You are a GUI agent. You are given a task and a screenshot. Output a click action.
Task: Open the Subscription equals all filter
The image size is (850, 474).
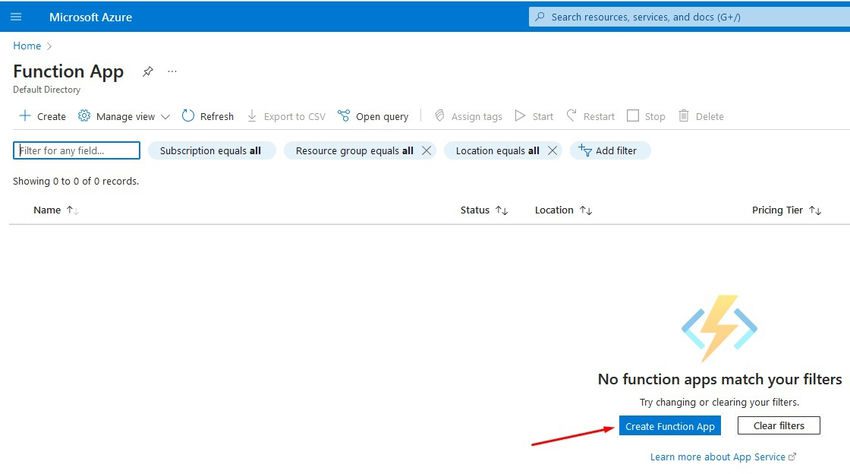point(210,151)
